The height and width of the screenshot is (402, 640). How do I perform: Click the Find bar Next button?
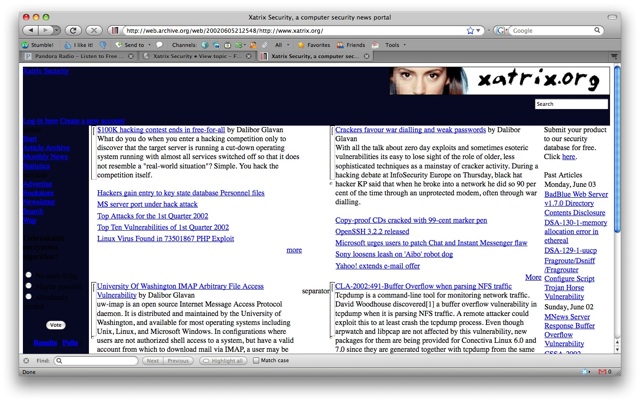(x=153, y=361)
